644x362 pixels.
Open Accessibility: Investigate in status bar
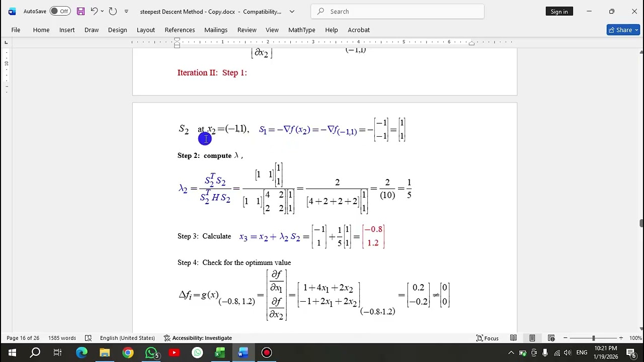tap(198, 338)
